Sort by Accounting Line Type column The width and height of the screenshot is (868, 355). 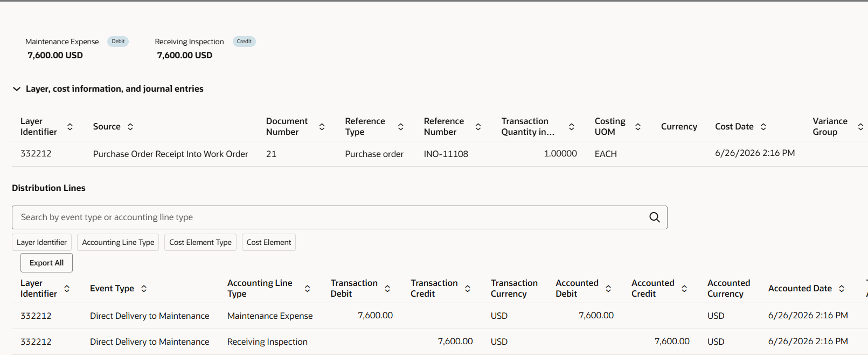pos(307,289)
